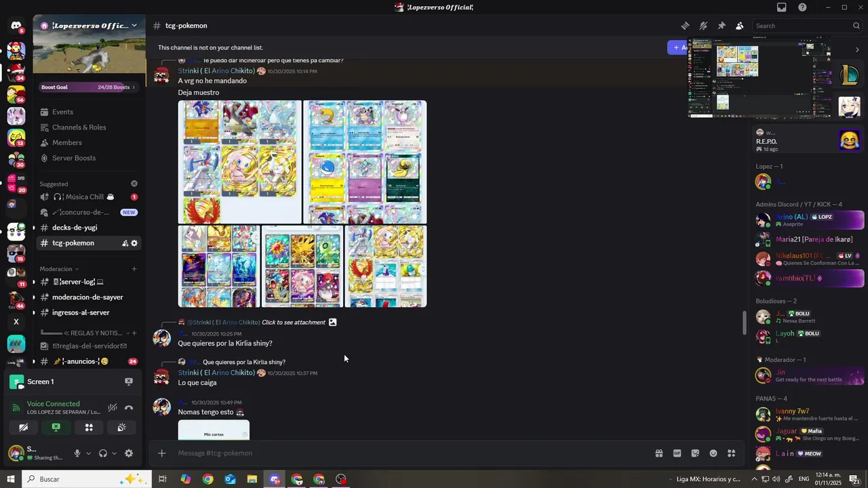Select the moderacion-de-sayver channel

tap(89, 298)
